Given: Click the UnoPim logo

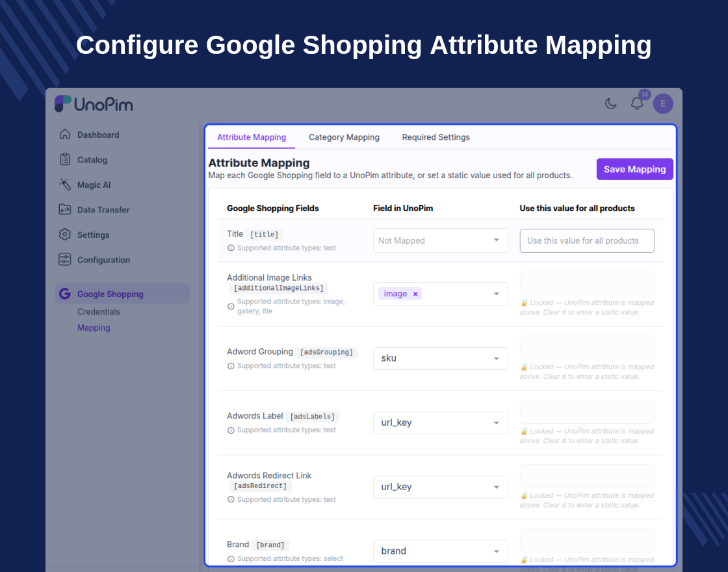Looking at the screenshot, I should pos(94,104).
